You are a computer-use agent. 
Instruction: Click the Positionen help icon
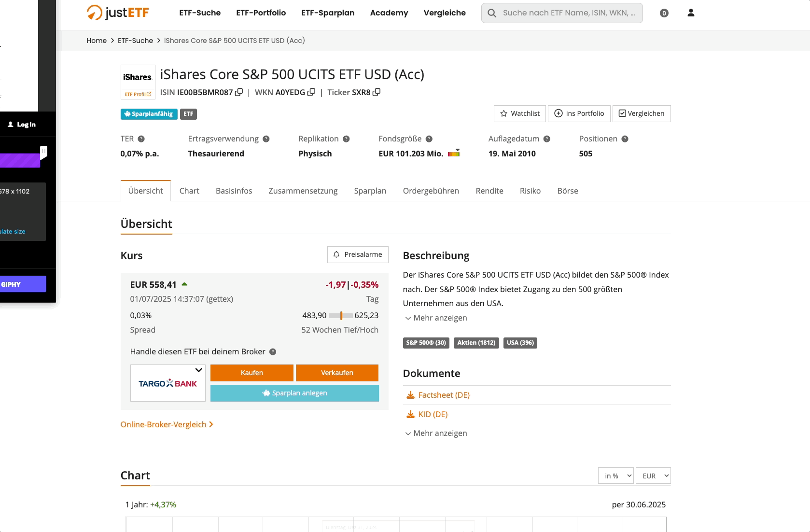point(625,139)
